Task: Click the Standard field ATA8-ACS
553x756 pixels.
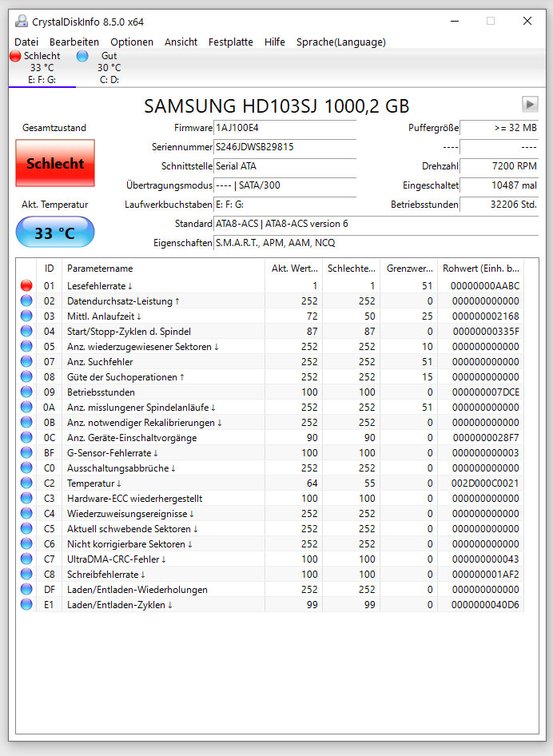Action: [x=376, y=224]
